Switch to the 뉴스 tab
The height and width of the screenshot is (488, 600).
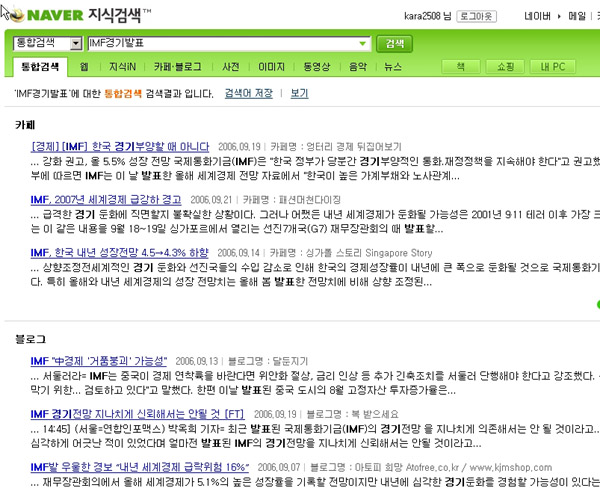[x=393, y=67]
